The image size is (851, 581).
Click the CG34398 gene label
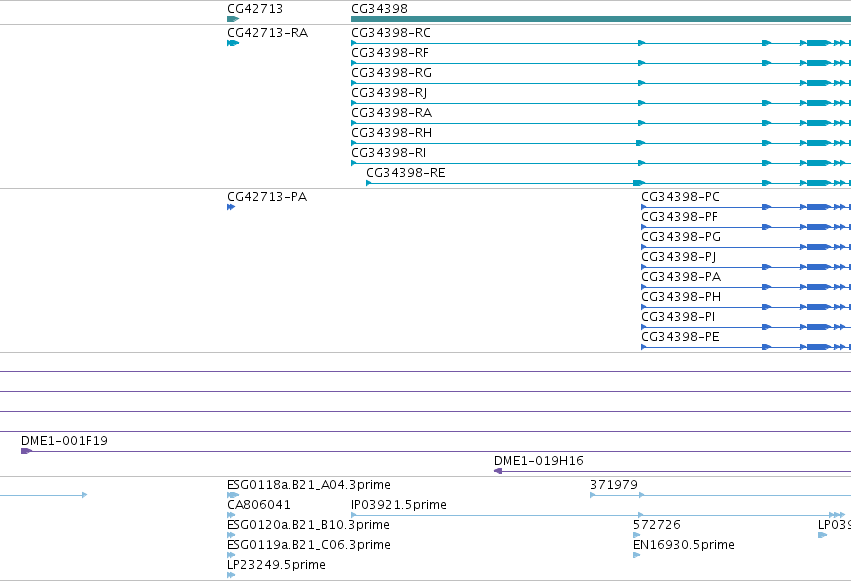tap(379, 9)
